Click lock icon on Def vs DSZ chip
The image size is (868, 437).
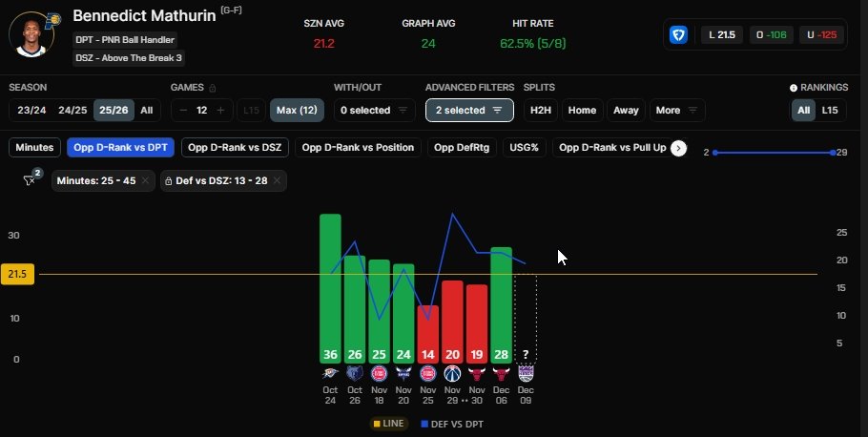(x=168, y=180)
